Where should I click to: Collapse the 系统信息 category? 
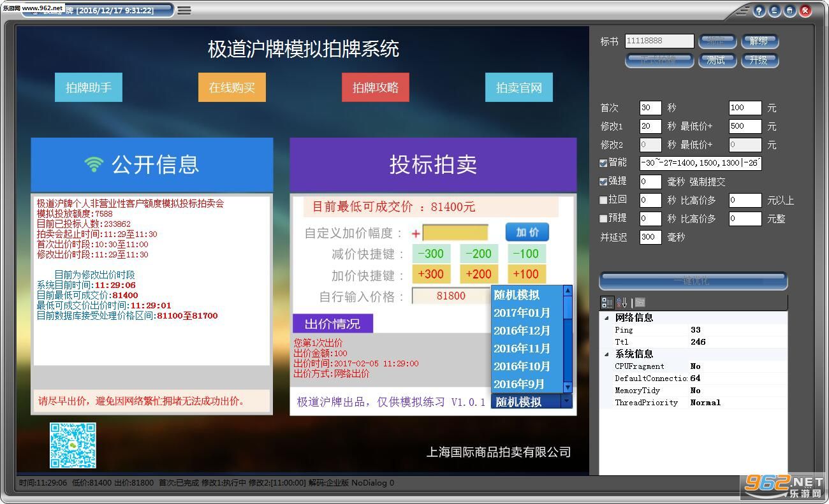(x=606, y=354)
